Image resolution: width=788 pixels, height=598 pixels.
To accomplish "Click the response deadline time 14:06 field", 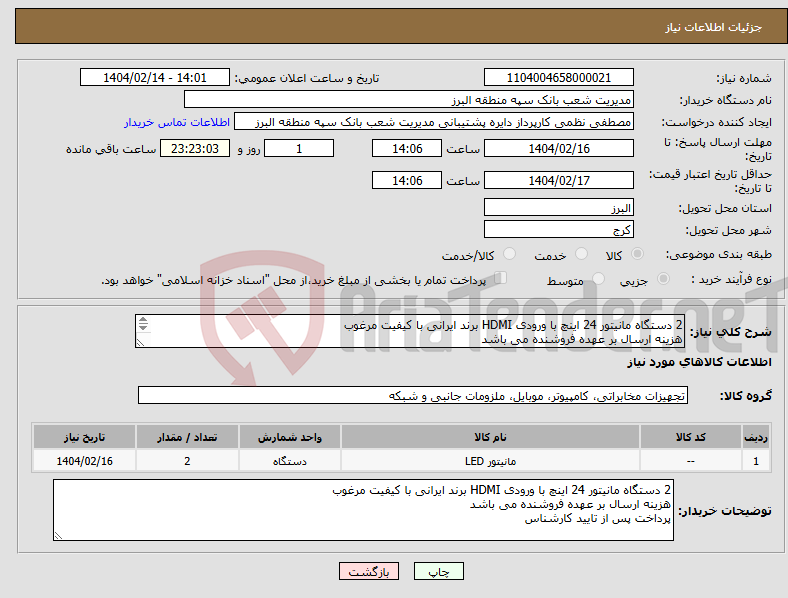I will (x=407, y=148).
